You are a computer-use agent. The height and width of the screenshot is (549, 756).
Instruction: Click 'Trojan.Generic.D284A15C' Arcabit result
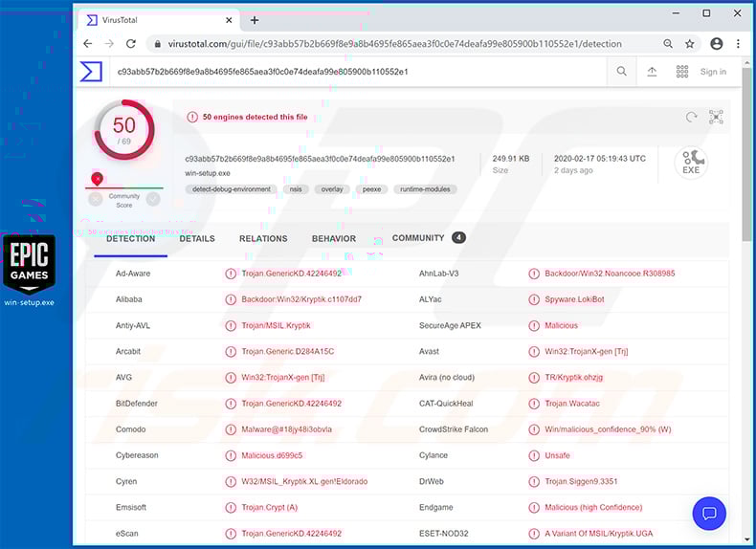[x=287, y=351]
